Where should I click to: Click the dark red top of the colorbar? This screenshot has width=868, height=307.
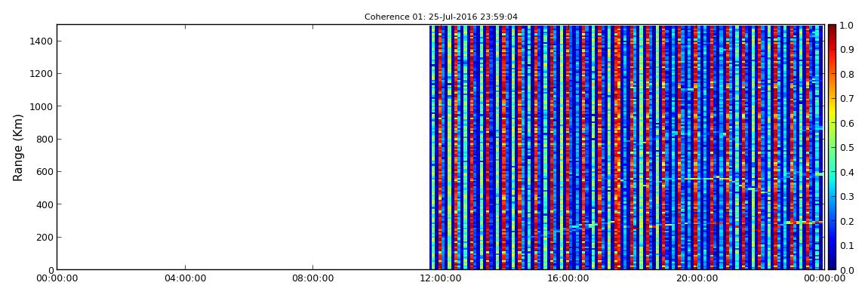tap(833, 30)
